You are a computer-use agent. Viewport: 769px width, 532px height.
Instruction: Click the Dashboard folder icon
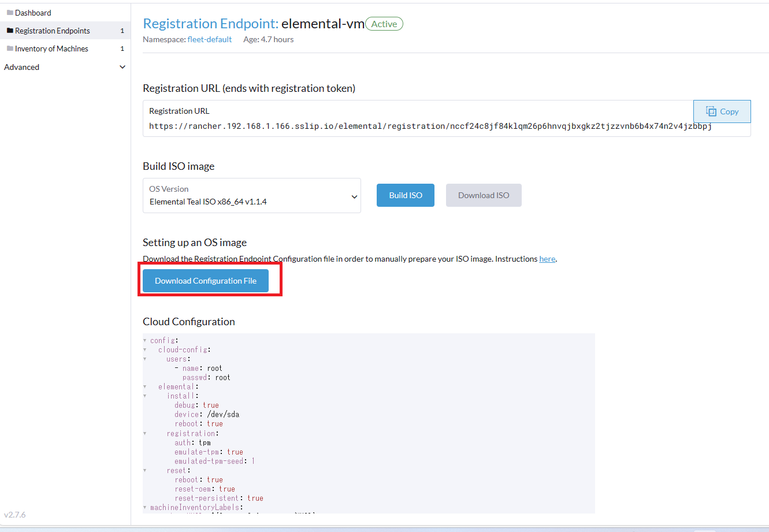point(10,13)
